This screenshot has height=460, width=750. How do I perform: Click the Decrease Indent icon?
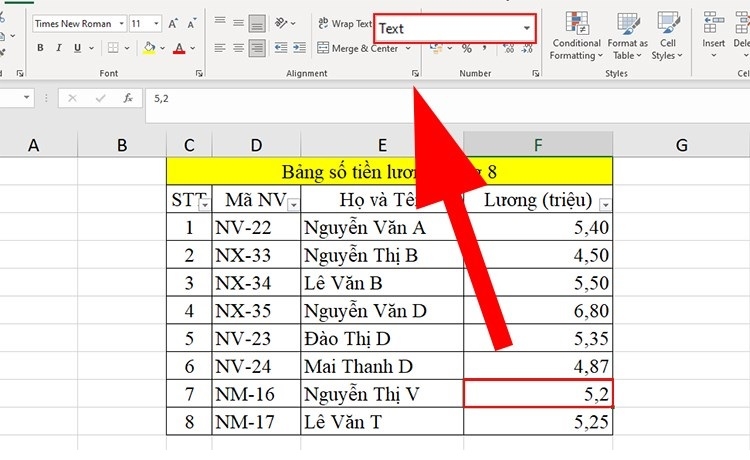281,47
